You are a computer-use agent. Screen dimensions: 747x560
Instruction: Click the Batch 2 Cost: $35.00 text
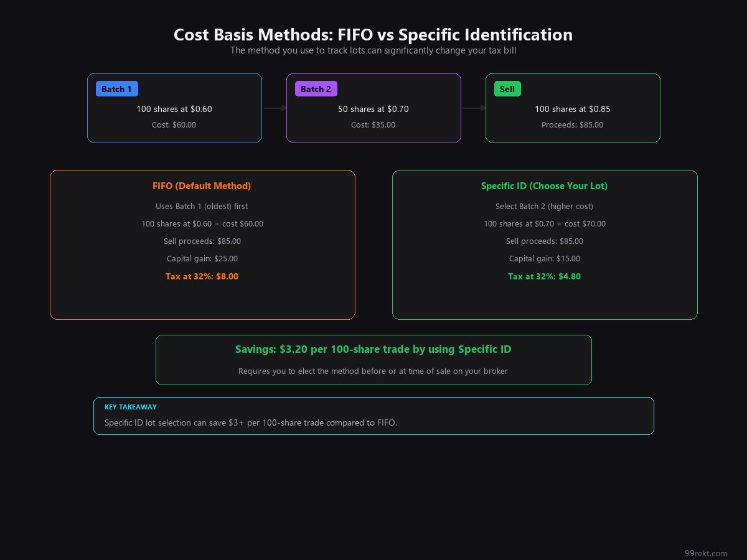point(373,125)
